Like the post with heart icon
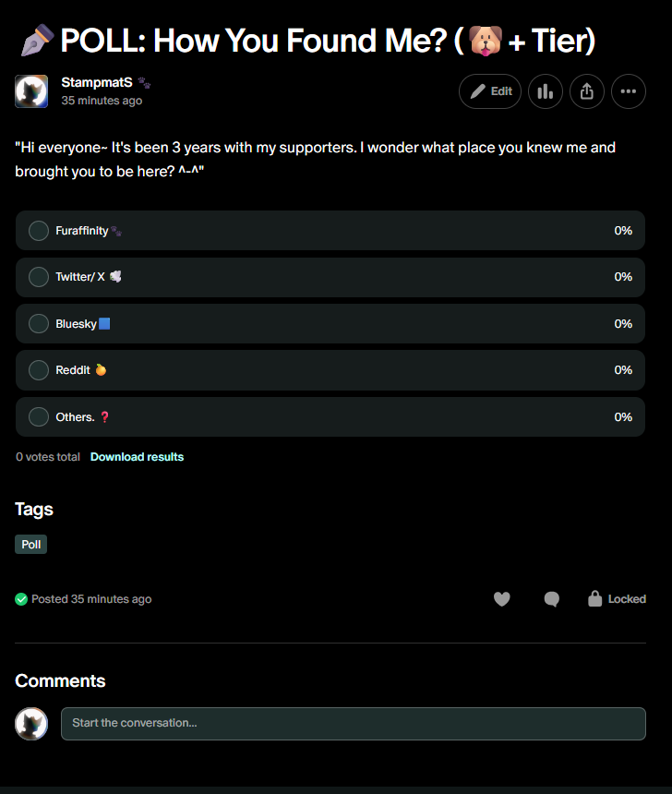The height and width of the screenshot is (794, 672). click(501, 599)
